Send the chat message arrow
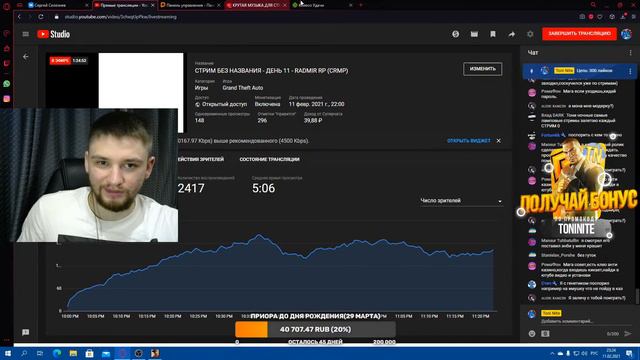 (x=628, y=333)
